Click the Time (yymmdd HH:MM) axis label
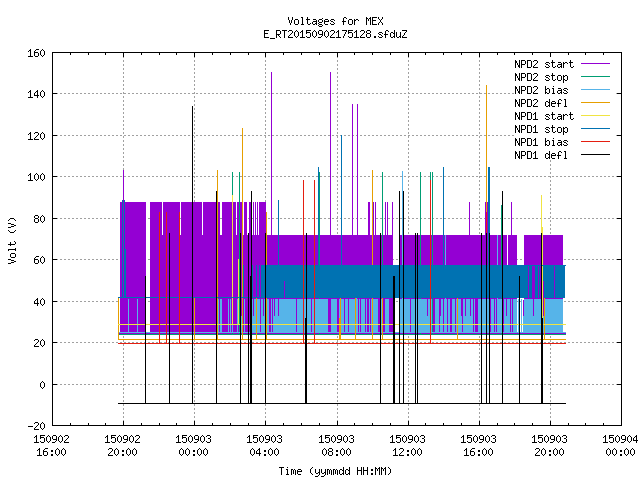The image size is (640, 480). [x=335, y=471]
